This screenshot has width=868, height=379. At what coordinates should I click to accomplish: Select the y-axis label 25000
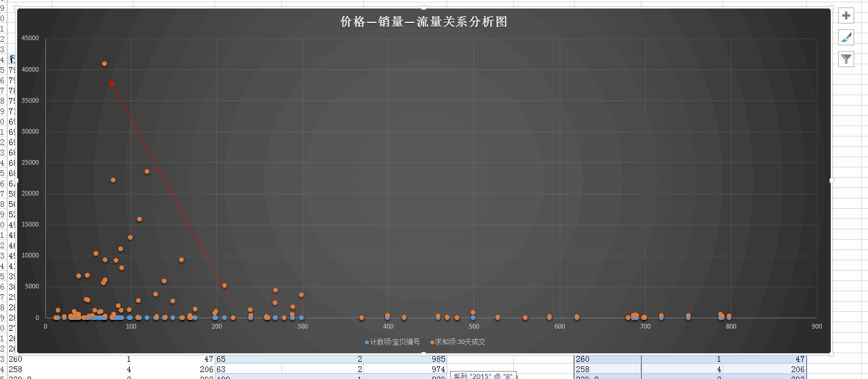(30, 163)
